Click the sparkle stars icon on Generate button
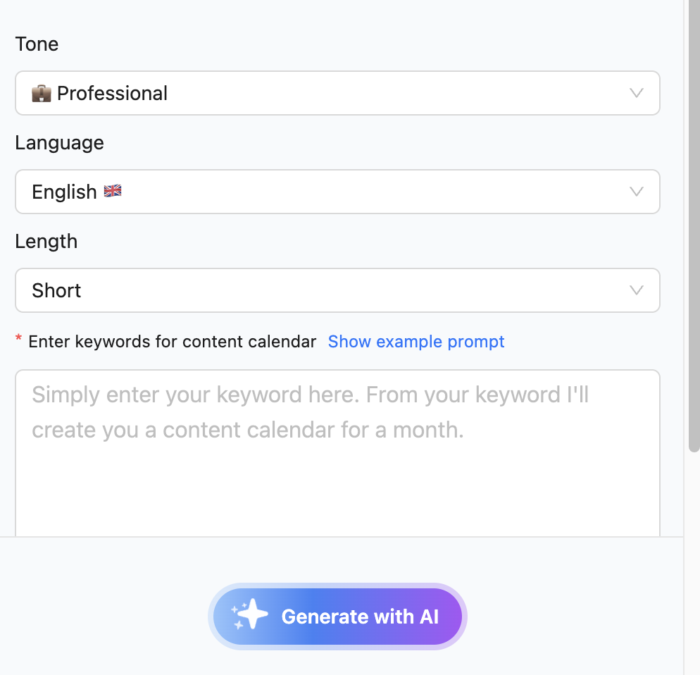 250,614
